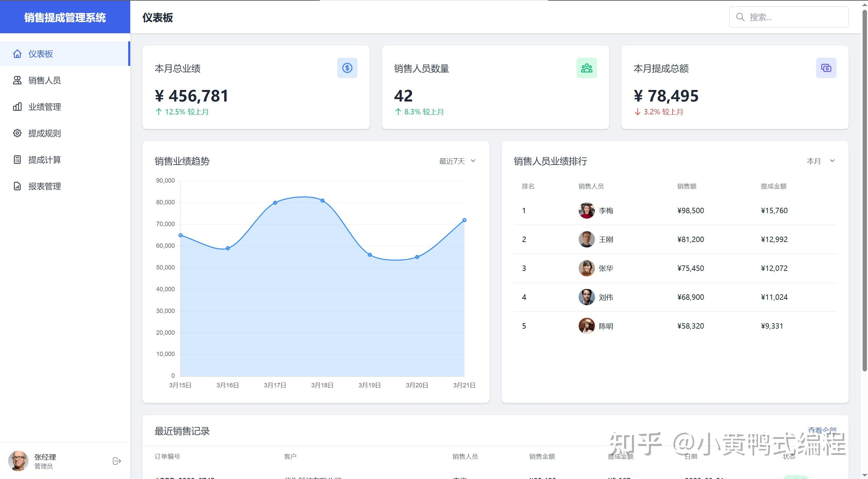Viewport: 868px width, 479px height.
Task: Click 陈明's avatar in ranking row five
Action: [586, 326]
